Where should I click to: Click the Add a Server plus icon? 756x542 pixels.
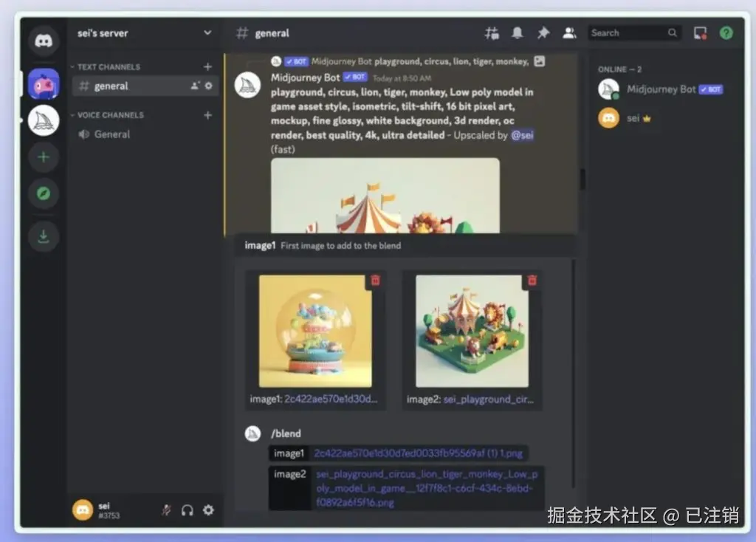pos(44,157)
